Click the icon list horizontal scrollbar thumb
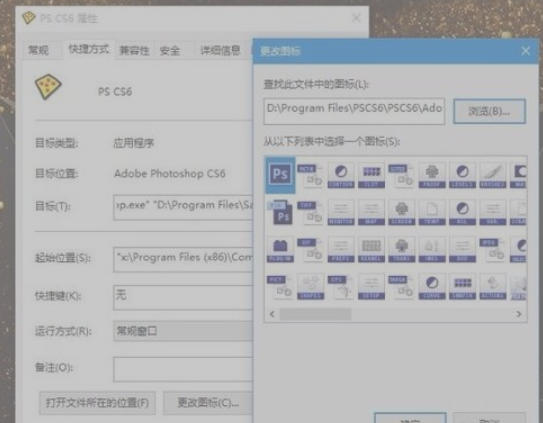Image resolution: width=543 pixels, height=423 pixels. (x=315, y=314)
